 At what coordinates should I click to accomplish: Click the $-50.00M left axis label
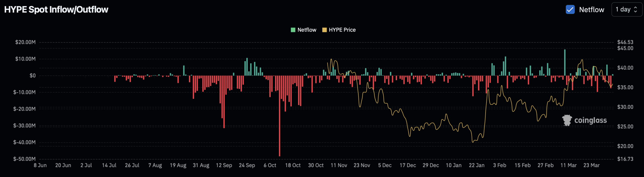point(24,159)
